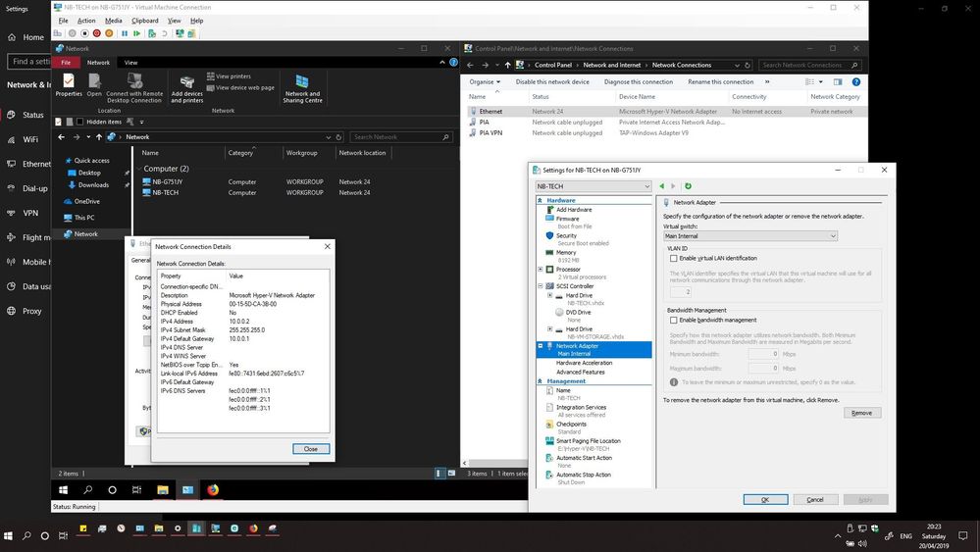Pause the virtual machine from the VM toolbar
The image size is (980, 552).
125,33
